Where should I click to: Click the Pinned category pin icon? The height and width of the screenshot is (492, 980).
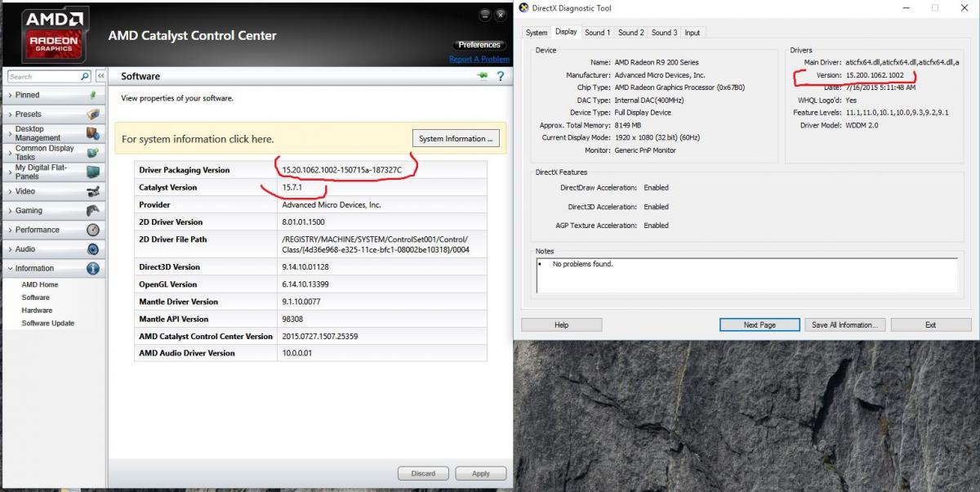pyautogui.click(x=93, y=95)
